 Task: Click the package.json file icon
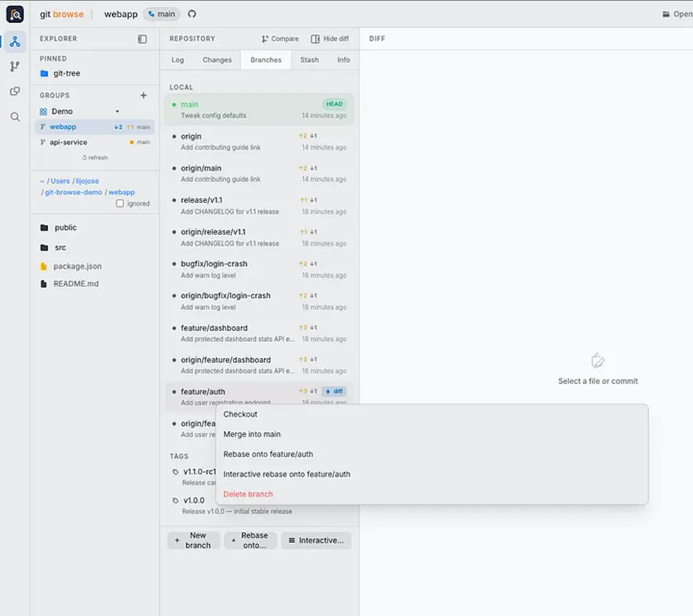(43, 266)
